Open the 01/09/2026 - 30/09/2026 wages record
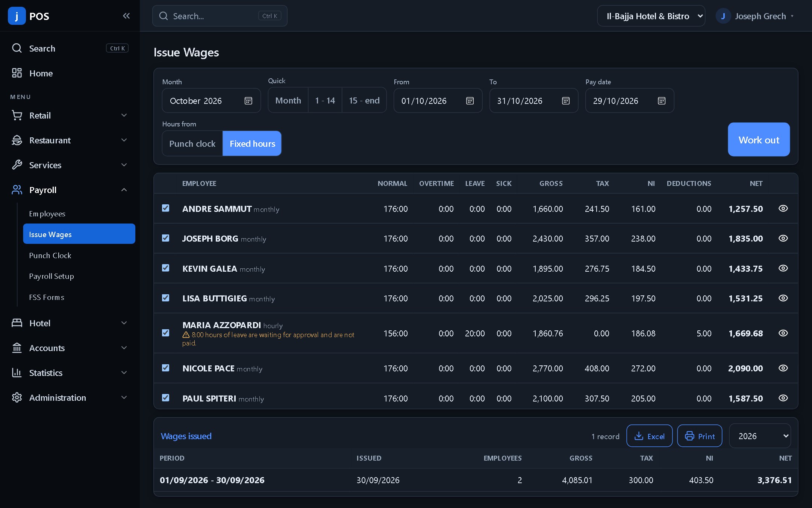This screenshot has height=508, width=812. [476, 480]
